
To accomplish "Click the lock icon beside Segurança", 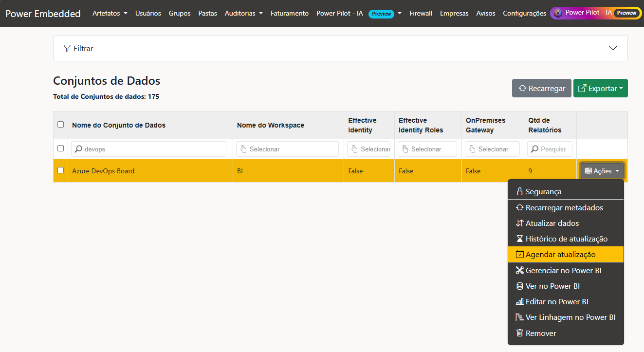I will coord(519,192).
